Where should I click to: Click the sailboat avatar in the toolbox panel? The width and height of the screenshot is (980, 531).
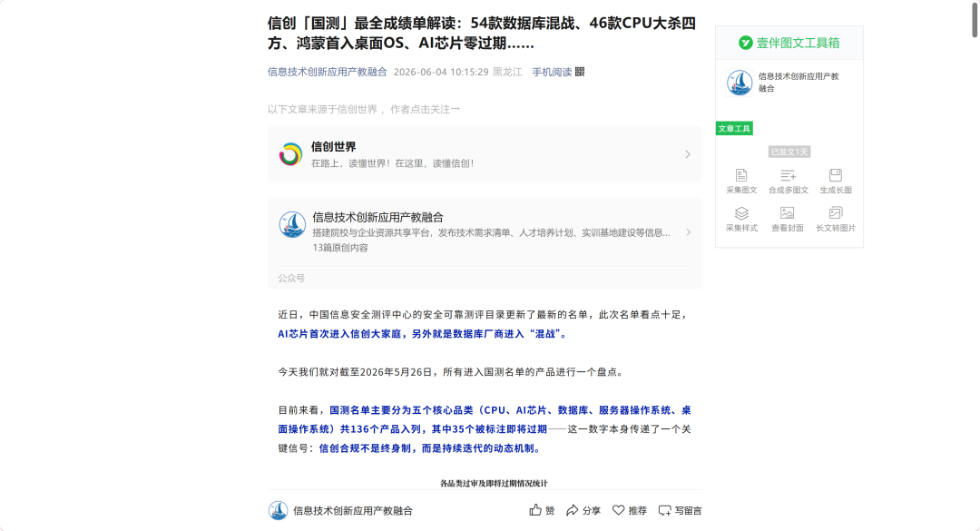tap(740, 83)
